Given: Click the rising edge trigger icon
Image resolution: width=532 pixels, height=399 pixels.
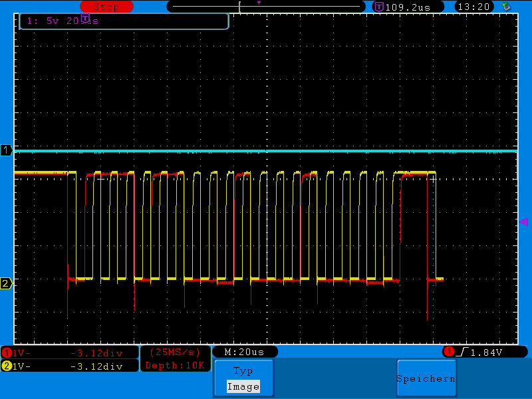Looking at the screenshot, I should 462,352.
